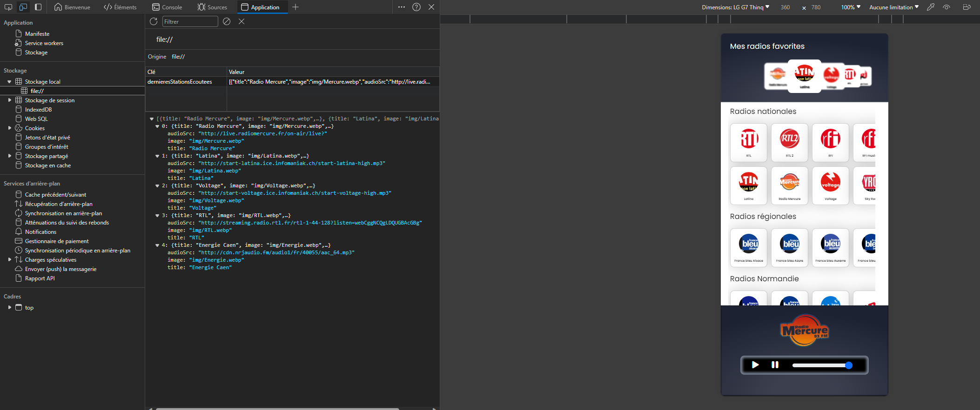Add a new tool with the plus icon
The image size is (980, 410).
pos(295,7)
